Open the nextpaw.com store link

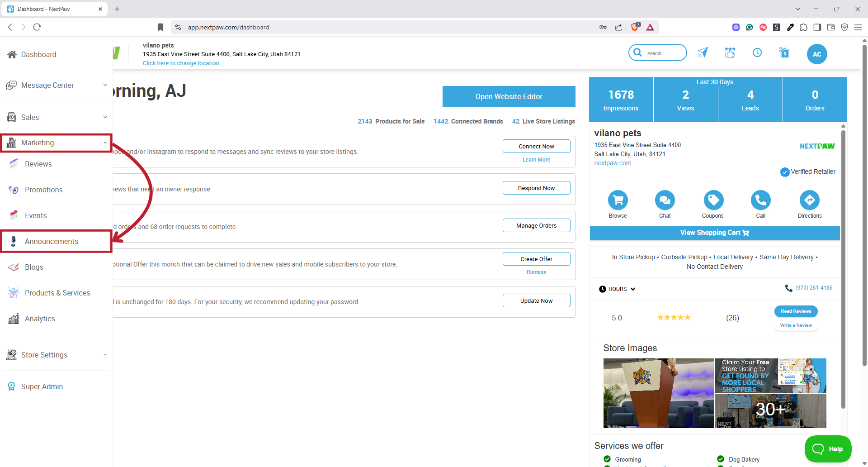coord(613,163)
